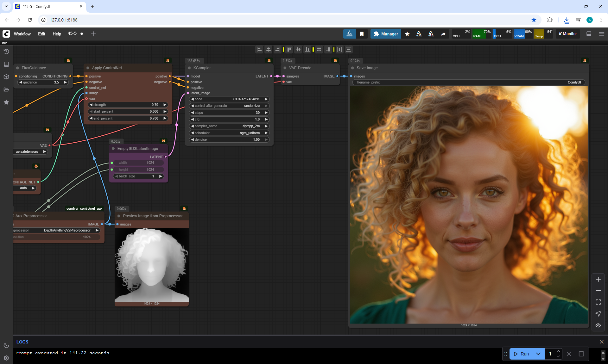Open the queue history sidebar icon
Viewport: 608px width, 364px height.
tap(6, 52)
